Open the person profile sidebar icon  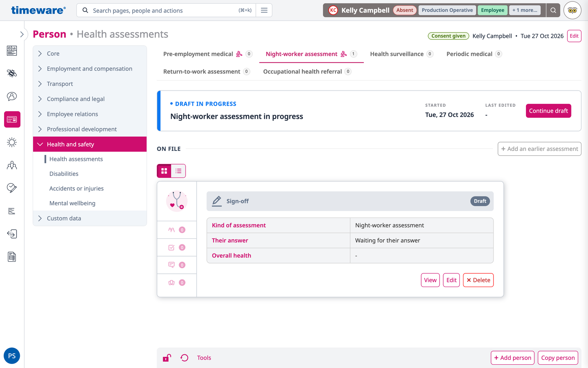(x=12, y=96)
